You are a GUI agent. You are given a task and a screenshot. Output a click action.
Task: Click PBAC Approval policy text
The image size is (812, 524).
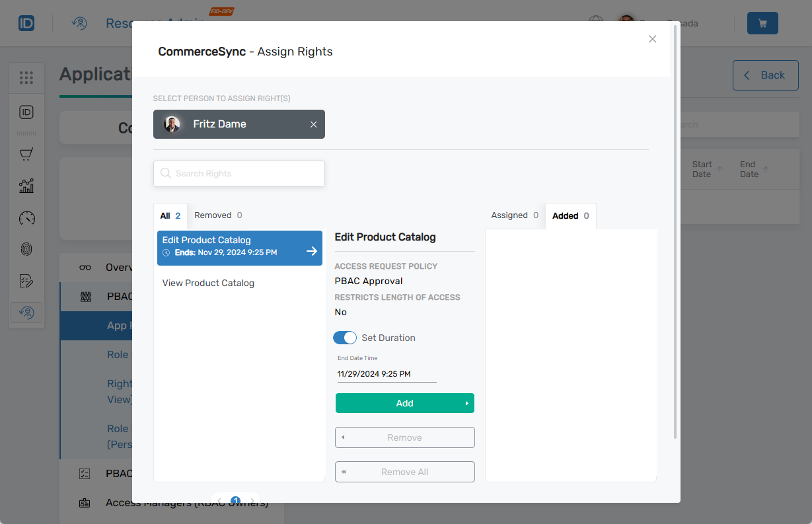coord(369,281)
